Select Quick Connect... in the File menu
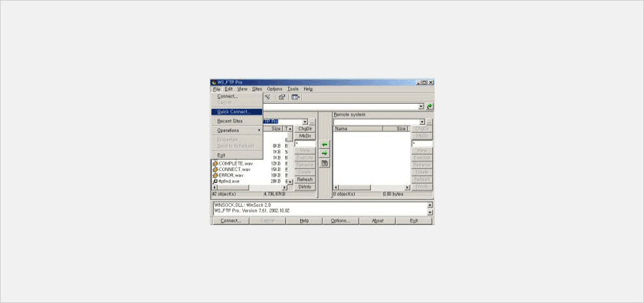Screen dimensions: 644x303 pos(236,112)
